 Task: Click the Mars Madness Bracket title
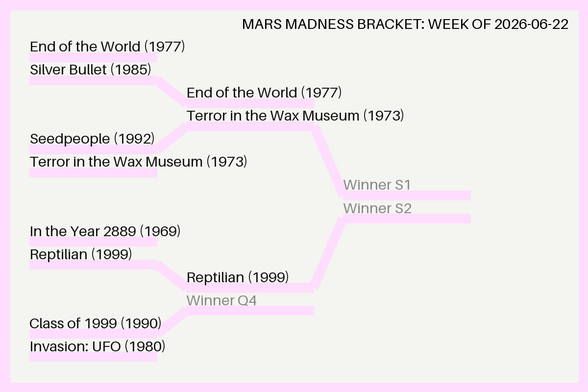[405, 24]
